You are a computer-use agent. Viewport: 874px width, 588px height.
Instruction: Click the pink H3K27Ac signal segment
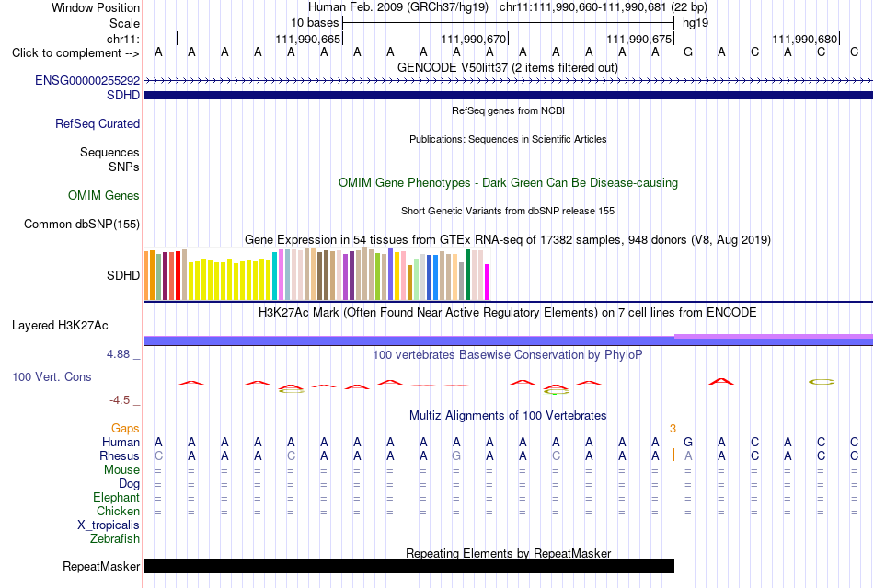point(774,336)
